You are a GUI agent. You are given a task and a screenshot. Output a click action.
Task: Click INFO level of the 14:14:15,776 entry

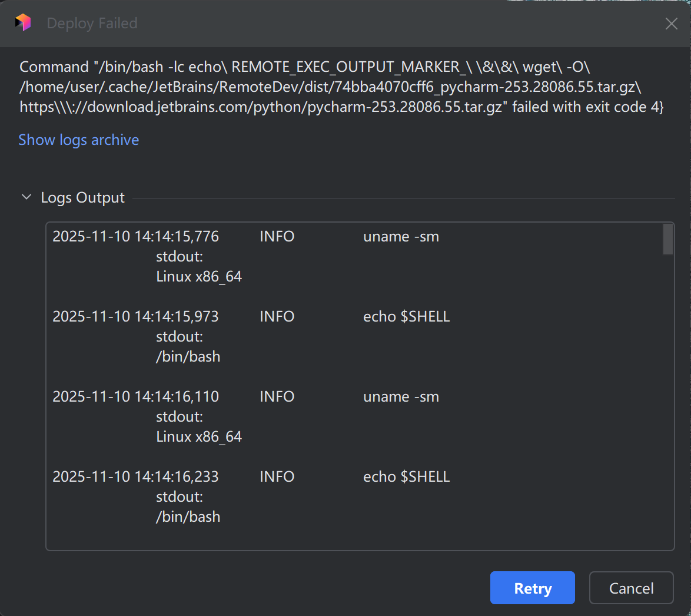click(277, 236)
